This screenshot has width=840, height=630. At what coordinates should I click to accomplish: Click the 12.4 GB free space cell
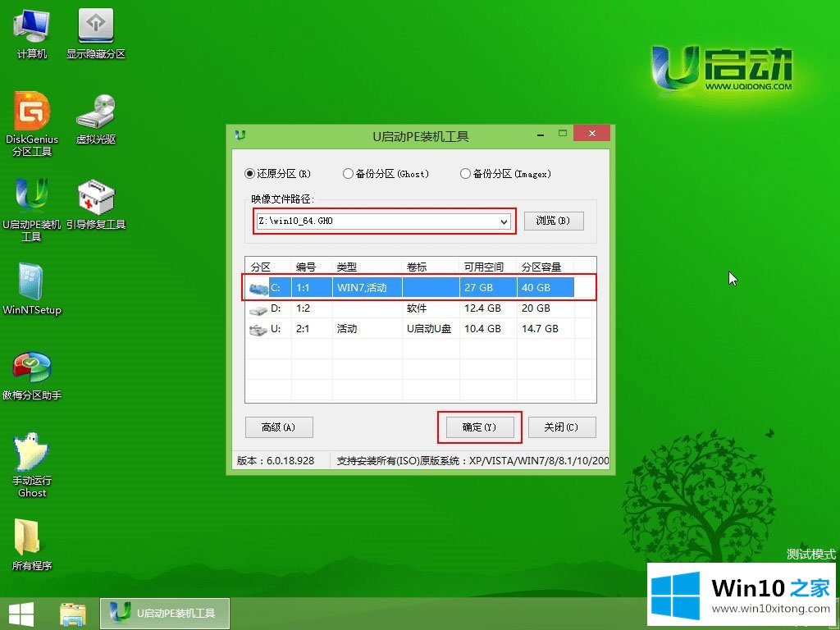[x=488, y=308]
